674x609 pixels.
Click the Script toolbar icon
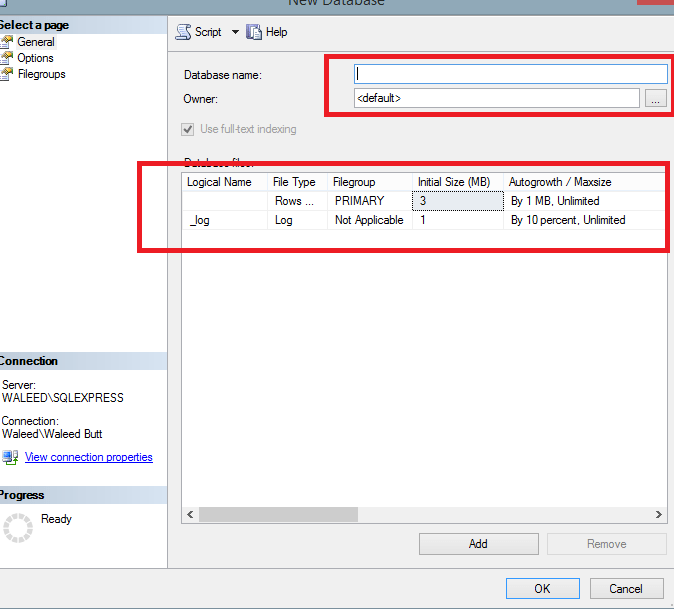(x=184, y=32)
